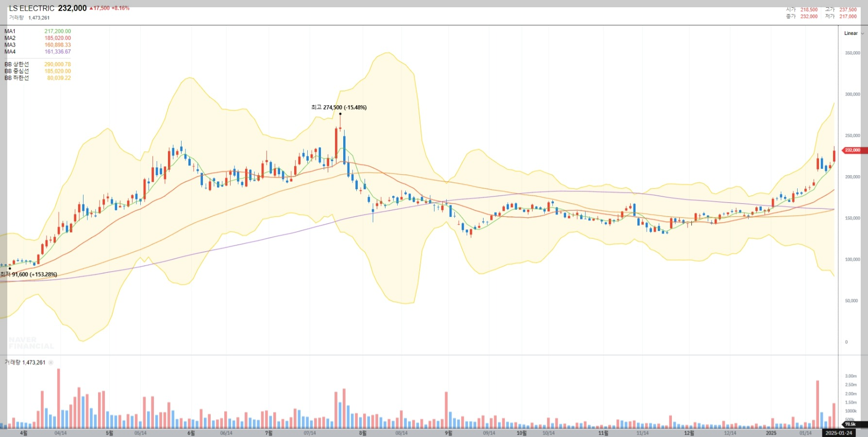Click the 최고 274,500 (-15.48%) high marker
This screenshot has width=868, height=437.
tap(339, 107)
